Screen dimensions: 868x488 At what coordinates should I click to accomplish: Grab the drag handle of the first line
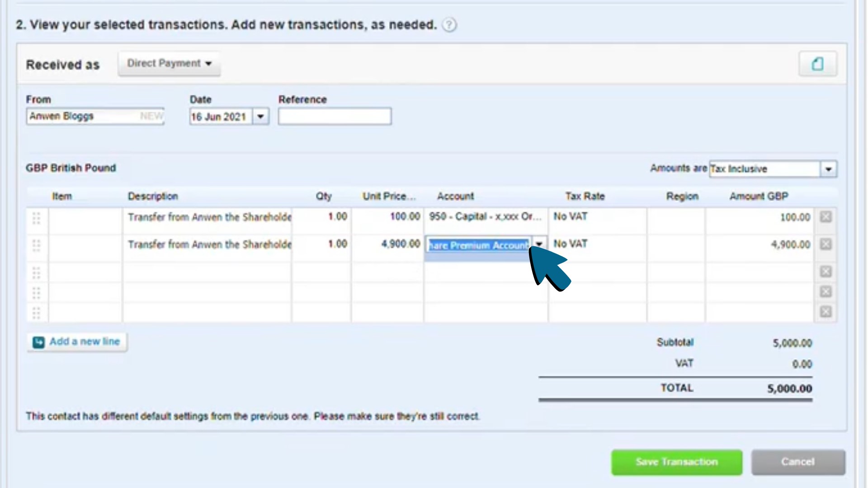tap(36, 217)
